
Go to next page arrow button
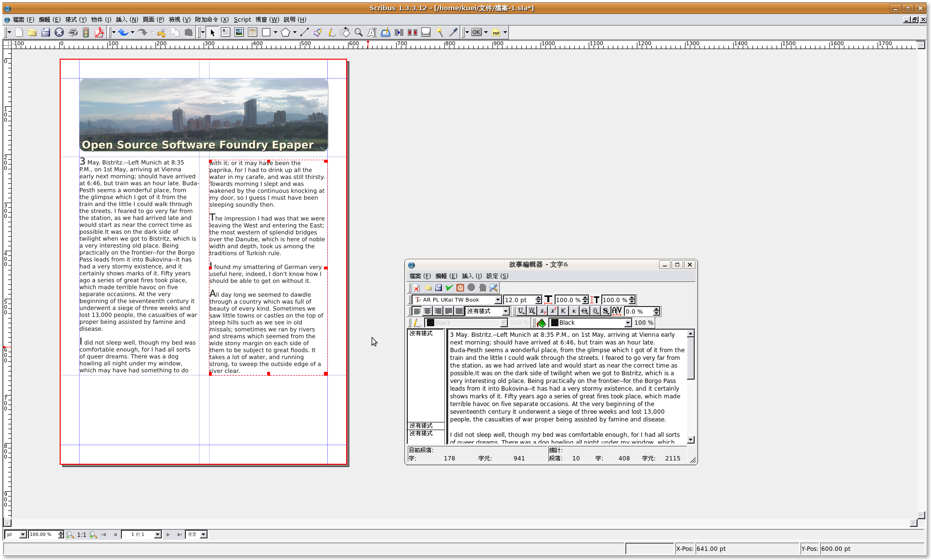tap(168, 535)
